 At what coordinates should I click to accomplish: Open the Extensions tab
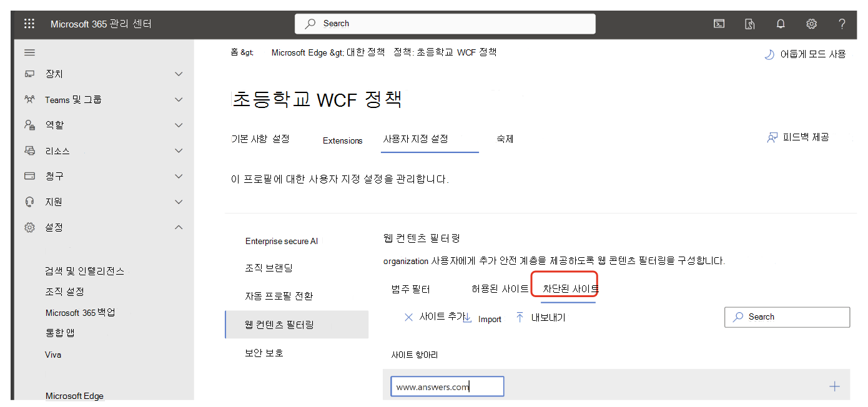(x=342, y=140)
